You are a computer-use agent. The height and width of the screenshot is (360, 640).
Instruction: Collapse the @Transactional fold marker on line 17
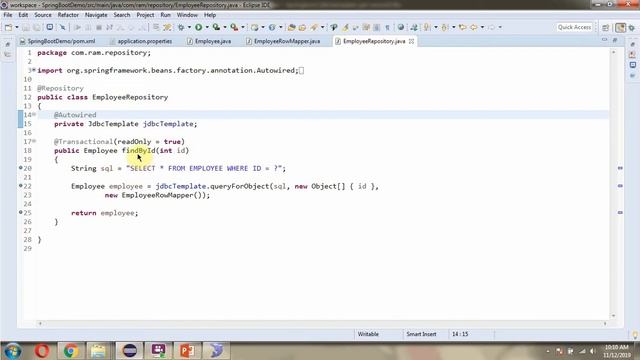pos(34,141)
